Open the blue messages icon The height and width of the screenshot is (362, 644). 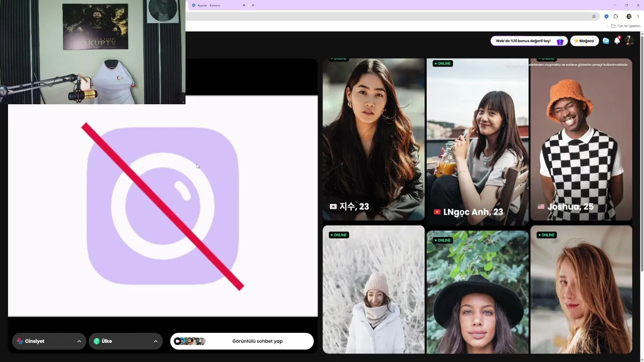click(606, 41)
